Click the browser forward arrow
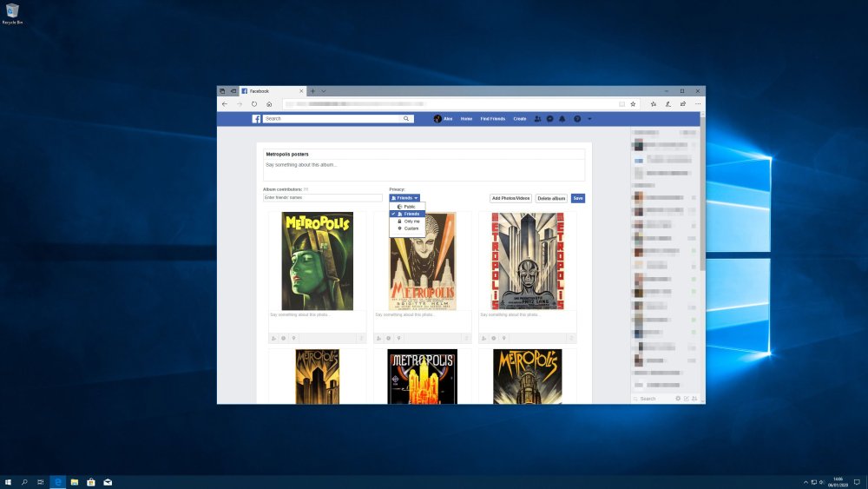 click(240, 104)
